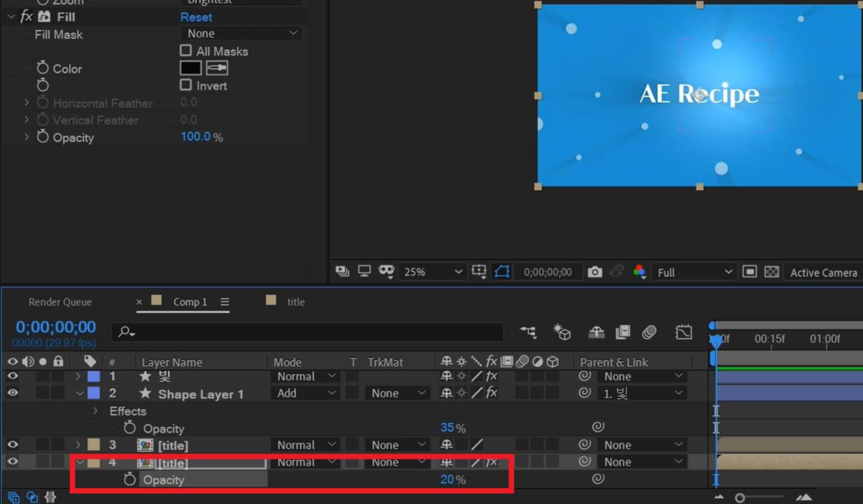Open the Full resolution dropdown
The height and width of the screenshot is (504, 863).
coord(694,272)
